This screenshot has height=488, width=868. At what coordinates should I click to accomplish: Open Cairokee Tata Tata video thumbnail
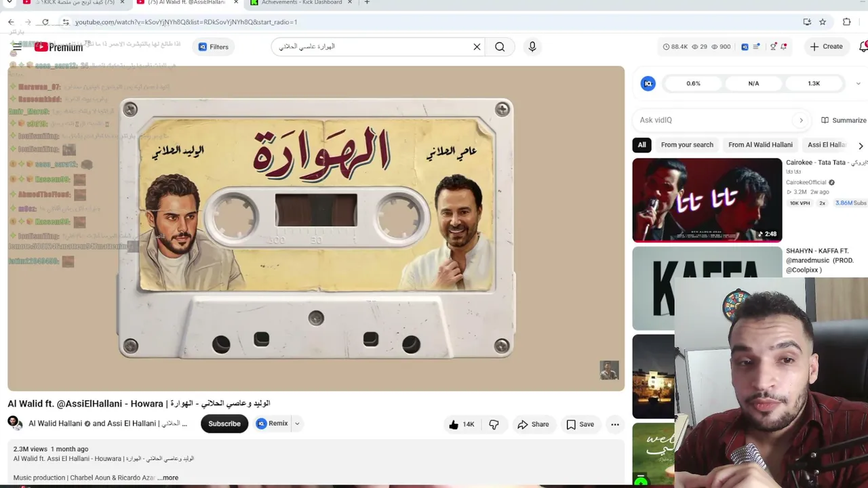point(707,200)
